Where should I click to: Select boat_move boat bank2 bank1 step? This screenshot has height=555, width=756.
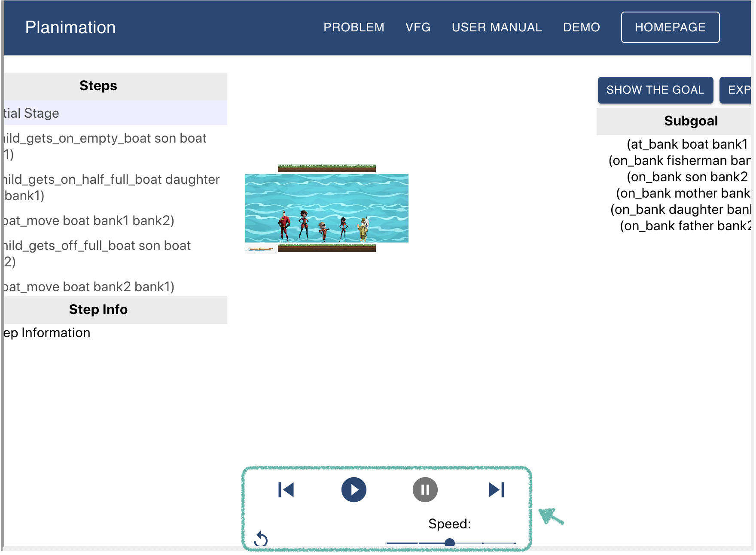116,287
